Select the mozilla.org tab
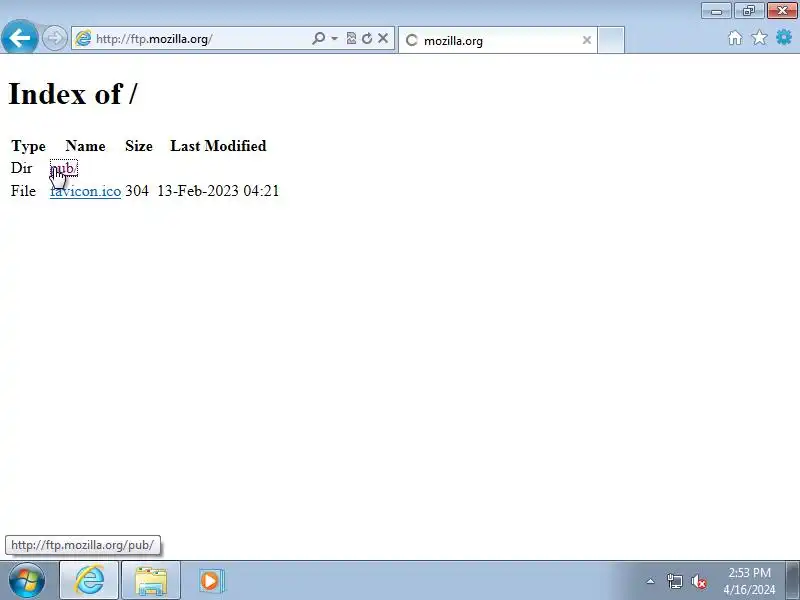 tap(497, 40)
